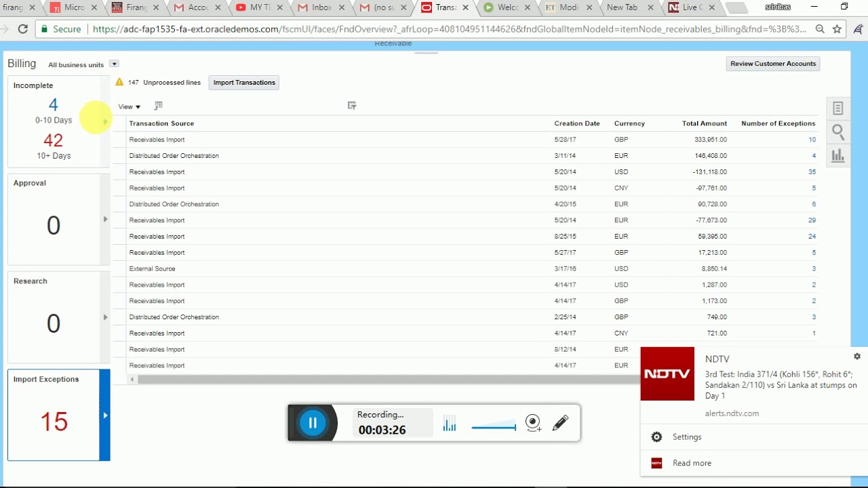Click the recorder webcam icon
This screenshot has width=868, height=488.
(534, 423)
